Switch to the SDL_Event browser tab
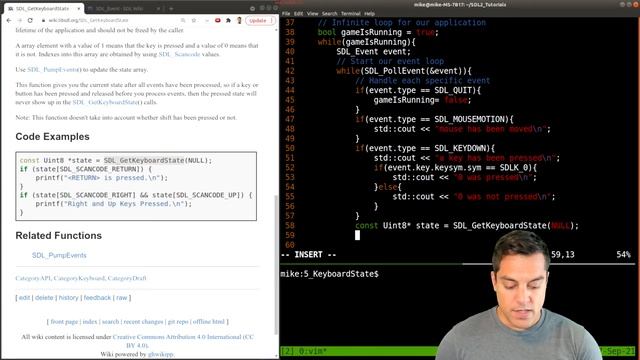Image resolution: width=640 pixels, height=360 pixels. pyautogui.click(x=119, y=8)
